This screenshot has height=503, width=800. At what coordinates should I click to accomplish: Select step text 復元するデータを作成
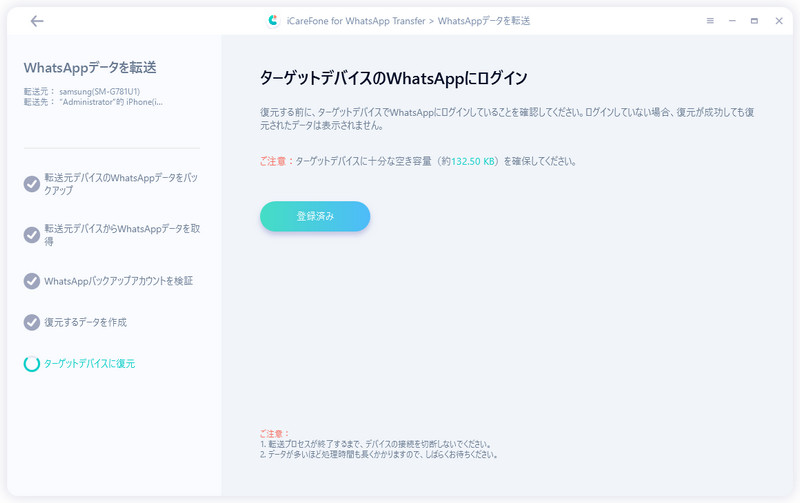pos(85,322)
